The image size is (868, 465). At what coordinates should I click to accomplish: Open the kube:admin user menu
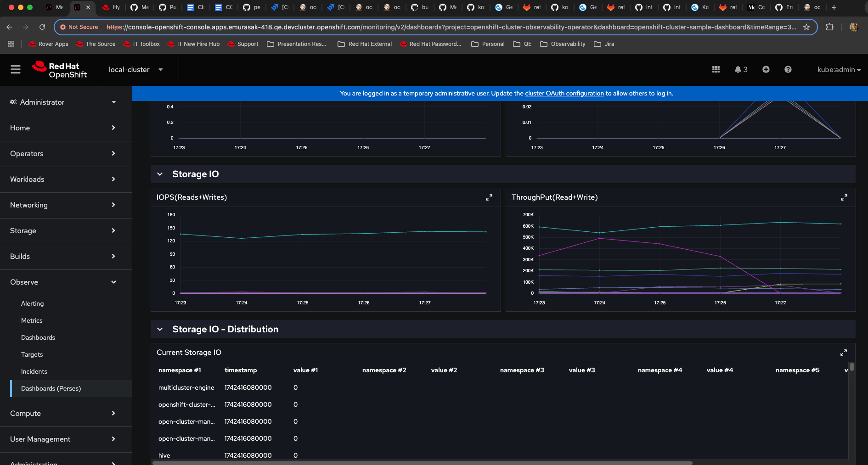(839, 69)
